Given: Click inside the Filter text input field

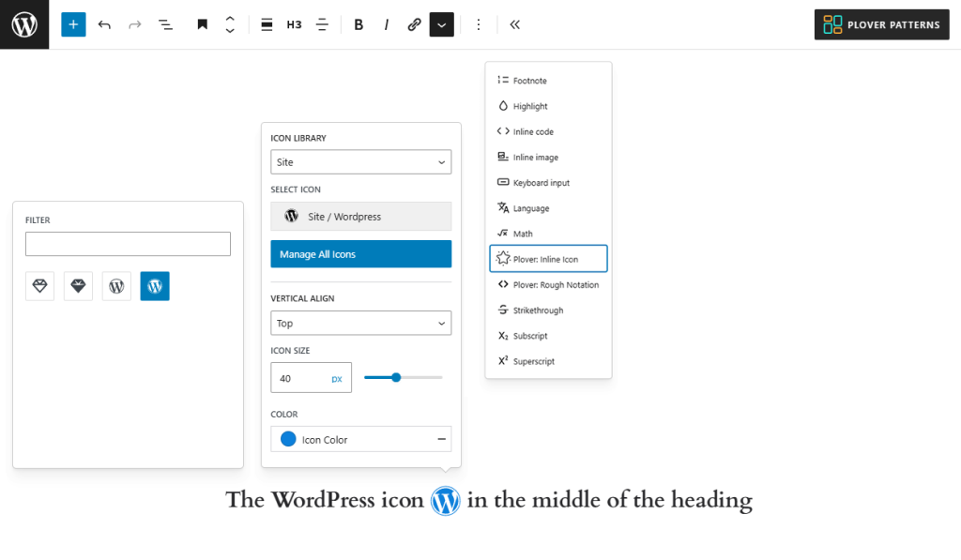Looking at the screenshot, I should pos(128,243).
